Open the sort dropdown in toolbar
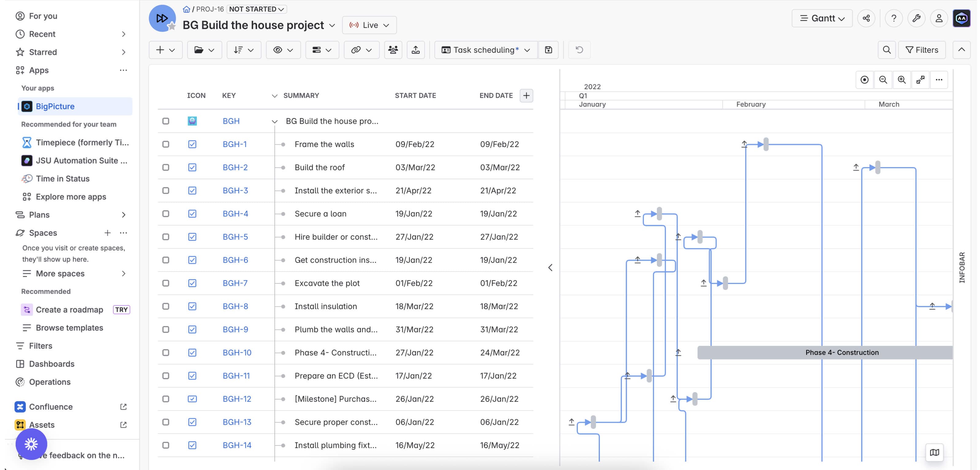Viewport: 980px width, 470px height. coord(244,50)
